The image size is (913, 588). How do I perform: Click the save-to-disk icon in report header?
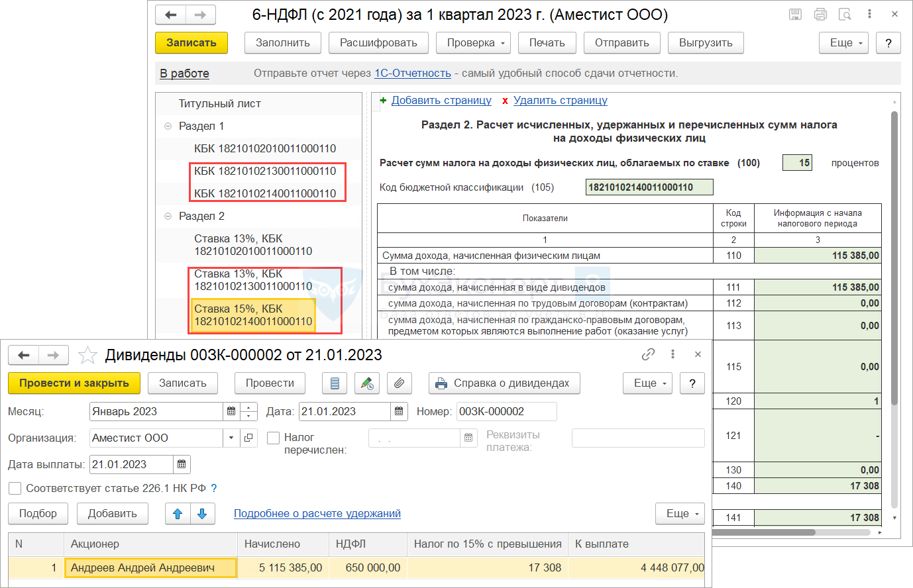point(796,14)
